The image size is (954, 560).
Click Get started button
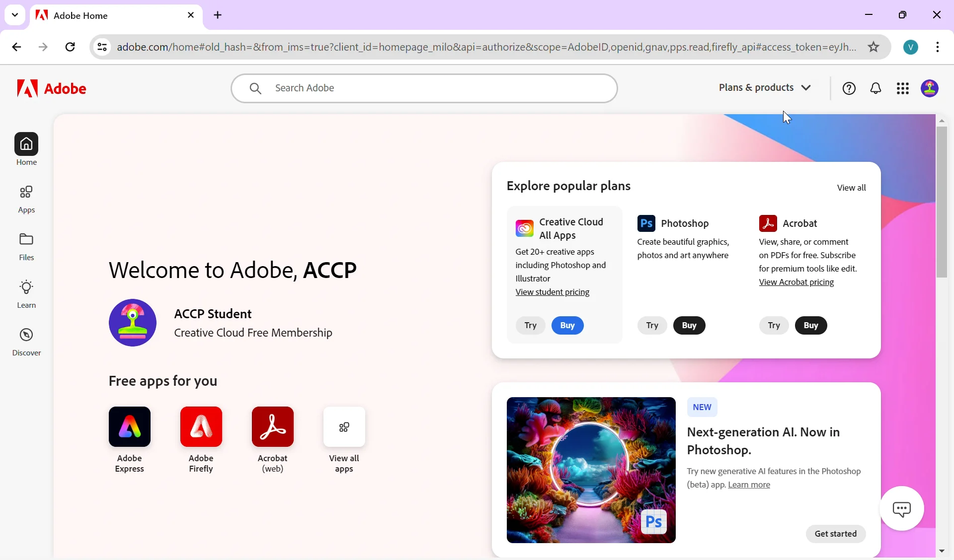836,534
